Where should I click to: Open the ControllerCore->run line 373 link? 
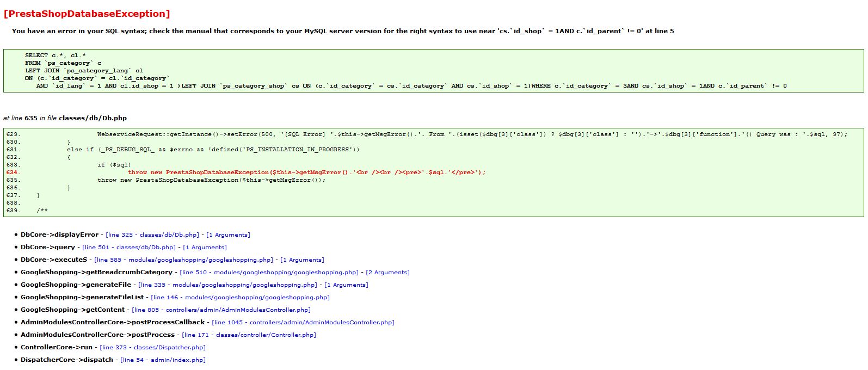point(153,348)
